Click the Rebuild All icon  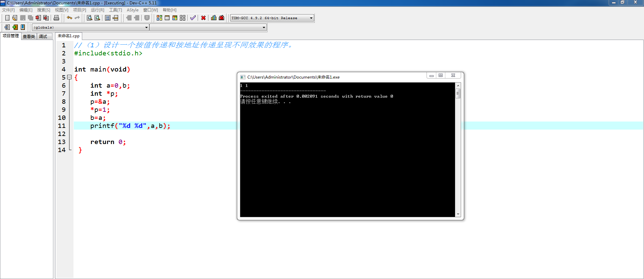tap(183, 18)
